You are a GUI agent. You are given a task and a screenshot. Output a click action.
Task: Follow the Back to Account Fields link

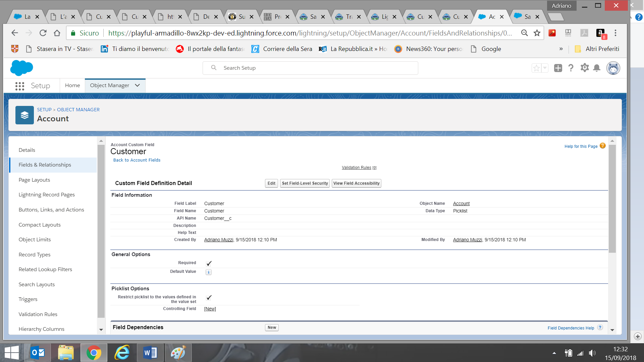137,160
